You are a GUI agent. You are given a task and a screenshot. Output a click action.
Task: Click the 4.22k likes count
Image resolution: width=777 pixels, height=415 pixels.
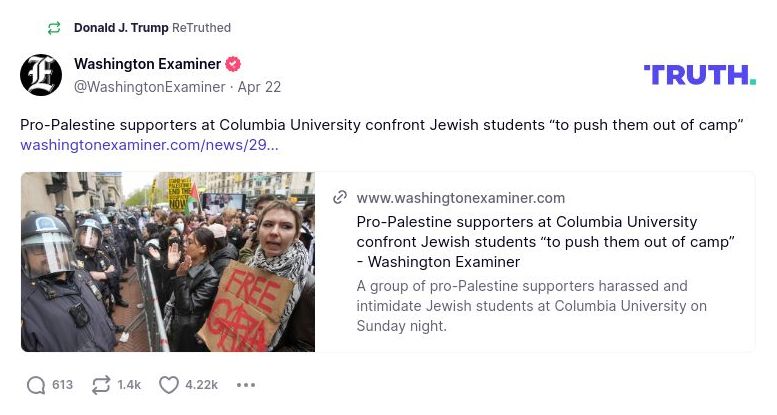tap(201, 385)
